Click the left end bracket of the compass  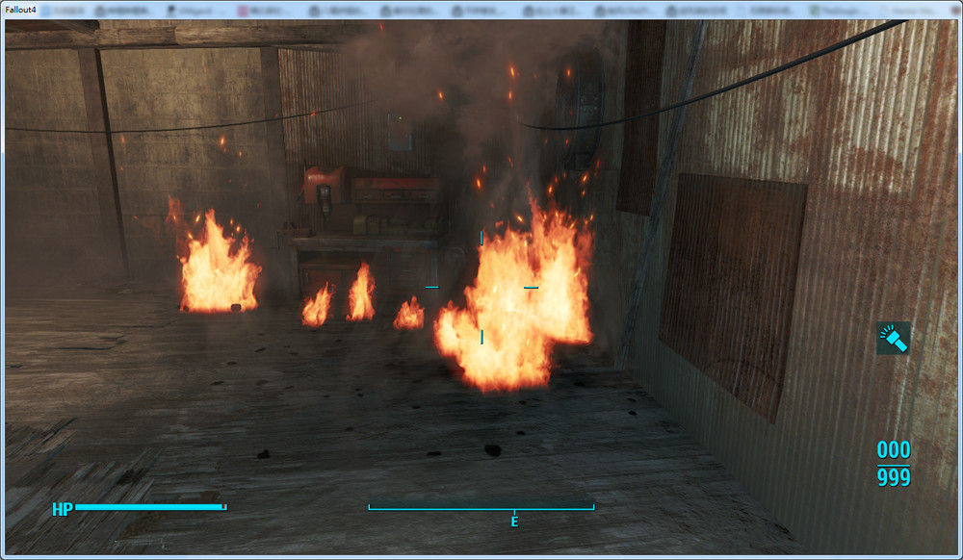click(370, 507)
